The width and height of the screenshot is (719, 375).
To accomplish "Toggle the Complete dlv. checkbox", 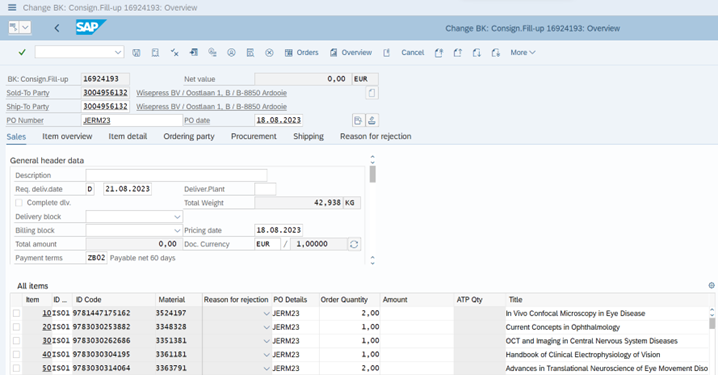I will pyautogui.click(x=19, y=203).
